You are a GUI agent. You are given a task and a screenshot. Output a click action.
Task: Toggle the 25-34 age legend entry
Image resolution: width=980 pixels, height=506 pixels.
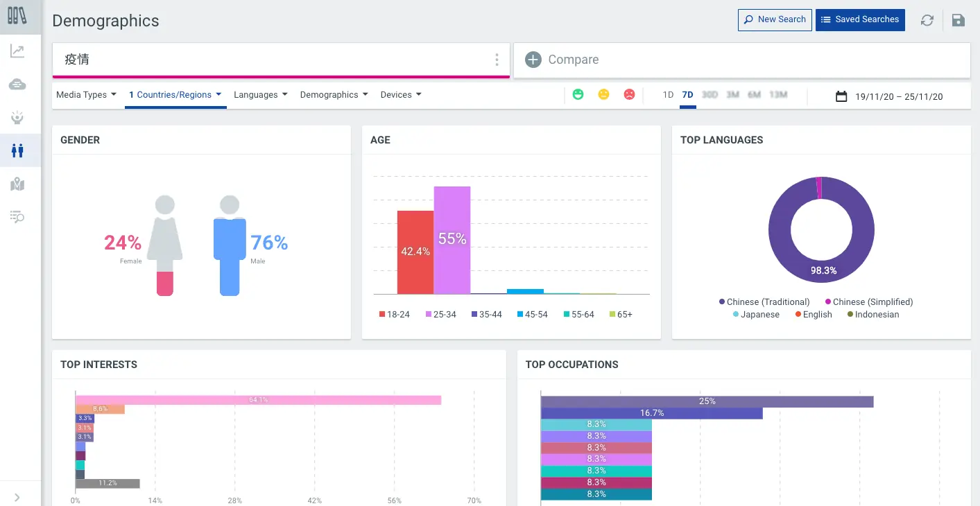tap(440, 315)
